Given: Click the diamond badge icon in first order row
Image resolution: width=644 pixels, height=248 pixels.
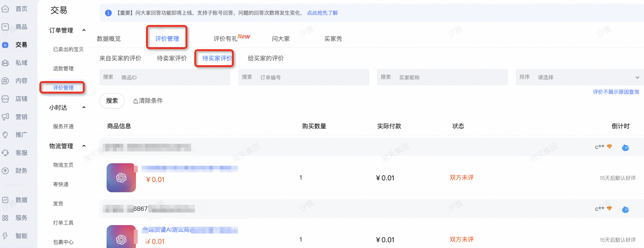Looking at the screenshot, I should [609, 147].
